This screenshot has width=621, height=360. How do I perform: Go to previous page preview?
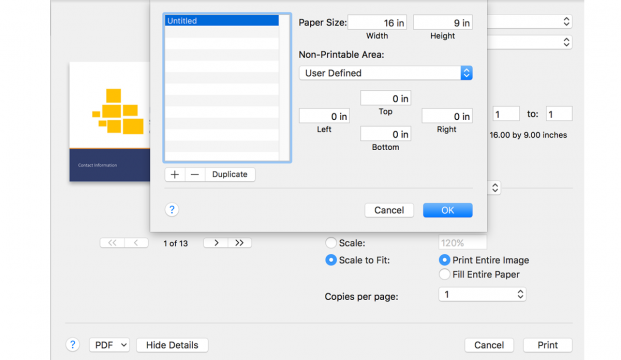136,243
